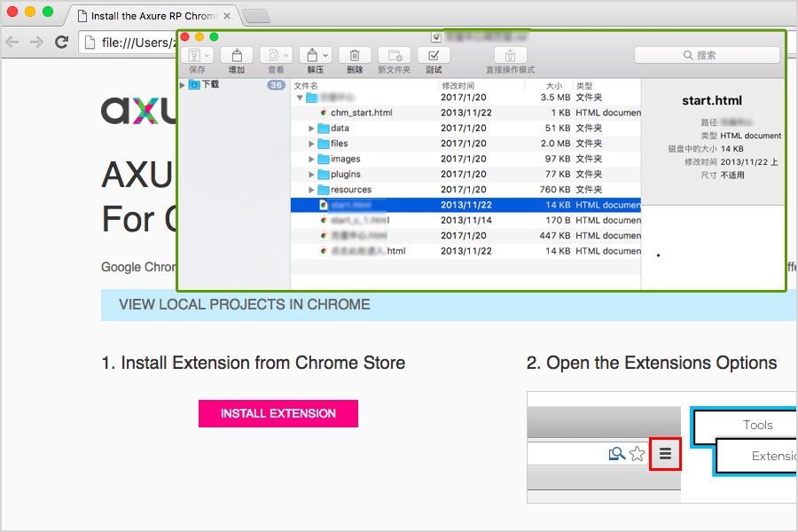Image resolution: width=798 pixels, height=532 pixels.
Task: Click the Test (测试) checkmark icon
Action: (x=434, y=55)
